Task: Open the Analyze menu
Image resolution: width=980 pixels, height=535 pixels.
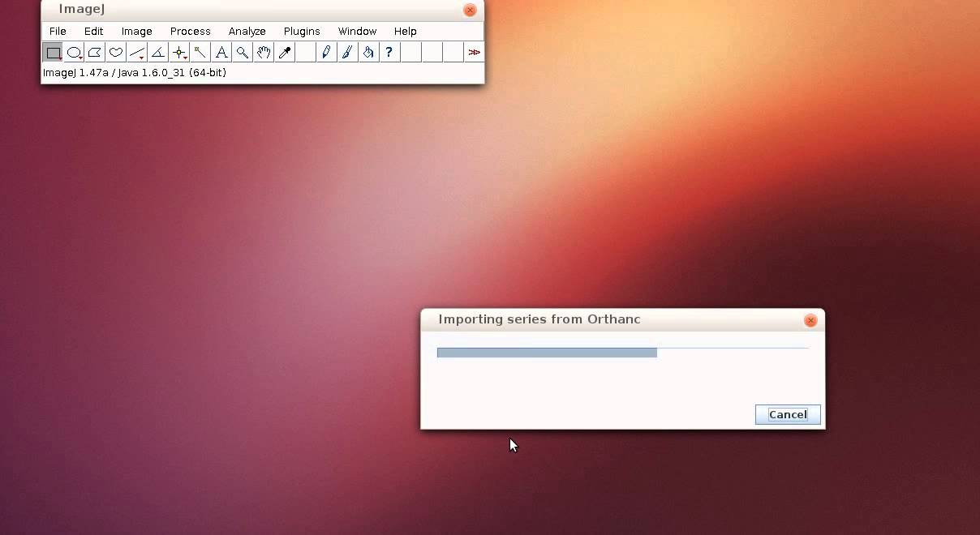Action: click(247, 31)
